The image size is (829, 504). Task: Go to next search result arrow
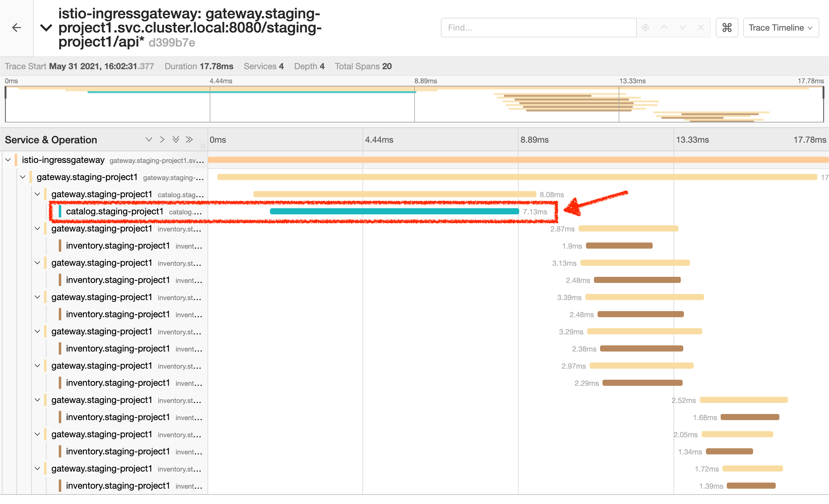click(682, 28)
